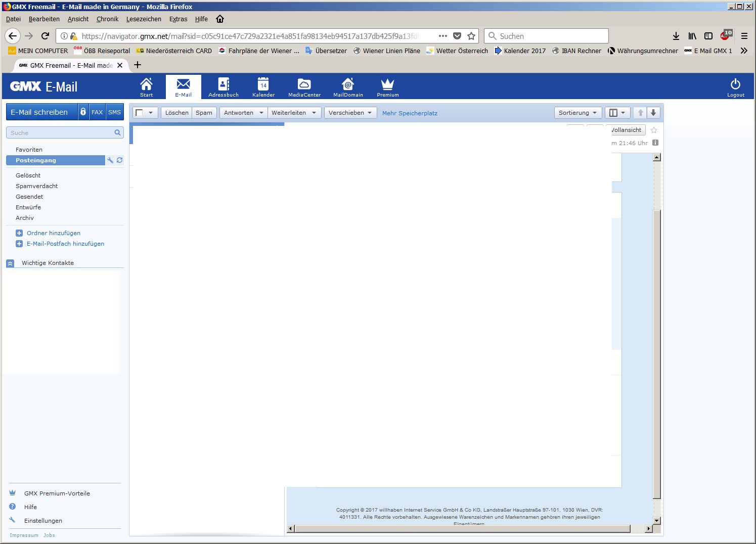
Task: Click the Posteingang wrench settings icon
Action: 110,160
